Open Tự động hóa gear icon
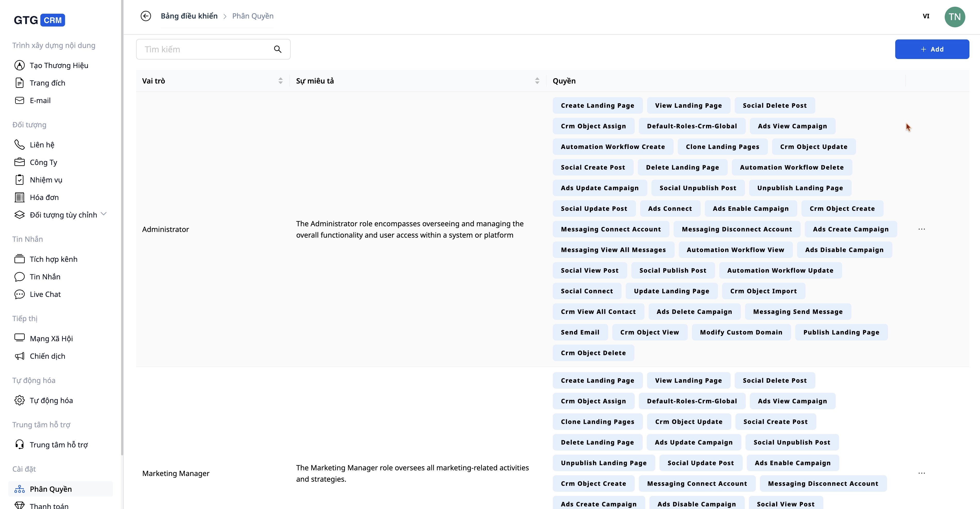980x509 pixels. click(19, 400)
